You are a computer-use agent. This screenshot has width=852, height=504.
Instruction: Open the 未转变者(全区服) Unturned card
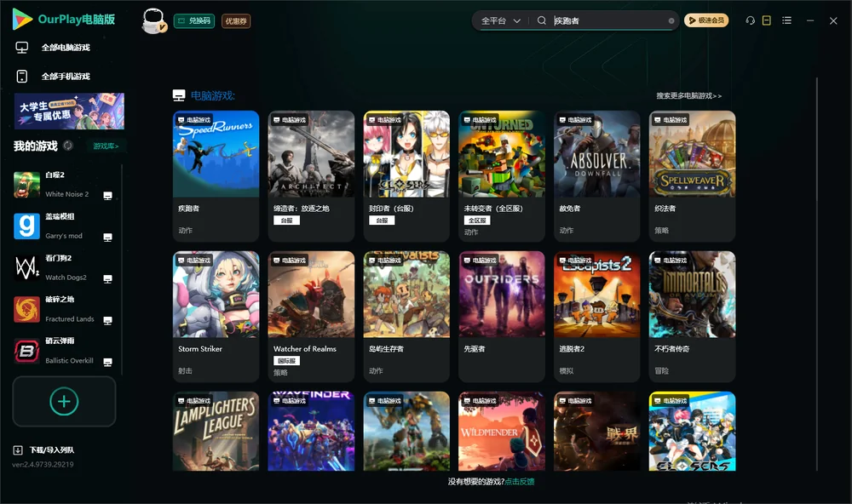click(x=502, y=176)
